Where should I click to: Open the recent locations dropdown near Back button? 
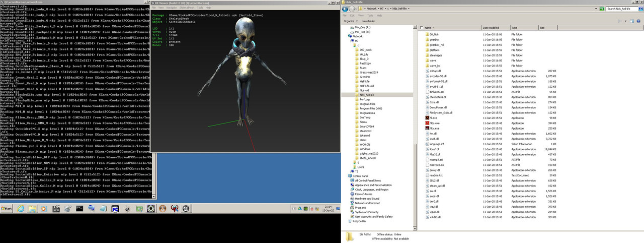[x=357, y=9]
